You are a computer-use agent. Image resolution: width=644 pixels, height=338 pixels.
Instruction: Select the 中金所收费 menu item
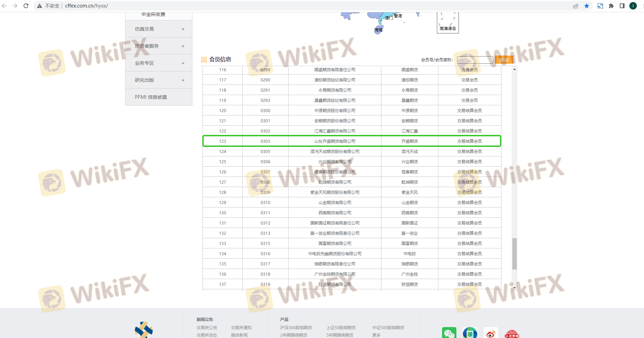[153, 15]
